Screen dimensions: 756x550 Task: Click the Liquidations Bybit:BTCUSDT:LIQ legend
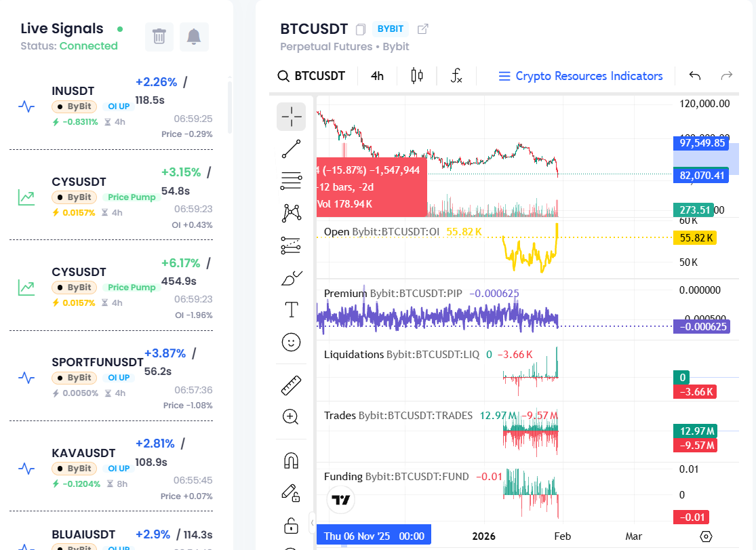(x=428, y=355)
